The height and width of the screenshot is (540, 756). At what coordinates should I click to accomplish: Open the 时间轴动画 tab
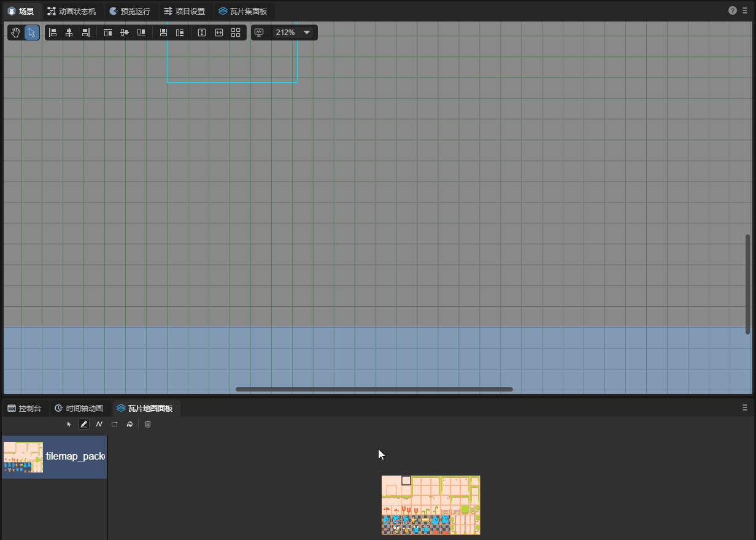tap(79, 408)
